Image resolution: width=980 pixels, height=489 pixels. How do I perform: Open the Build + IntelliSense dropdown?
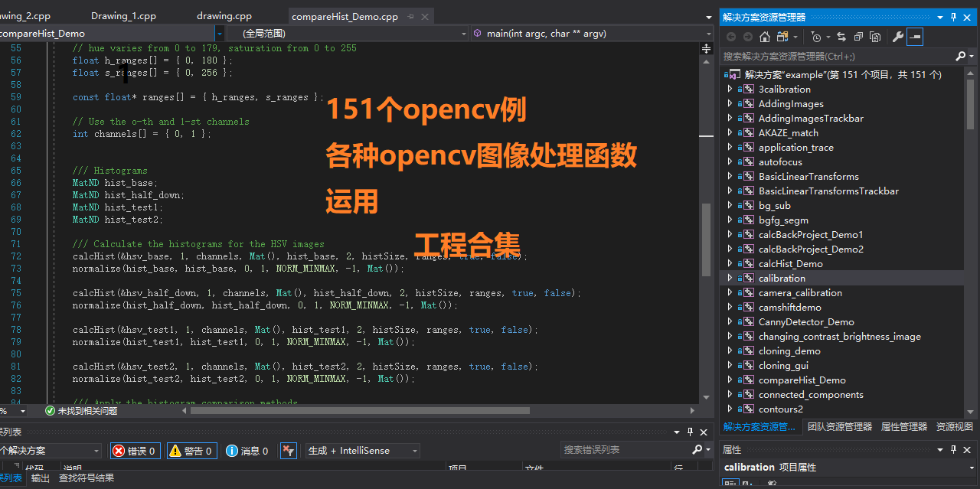coord(363,451)
